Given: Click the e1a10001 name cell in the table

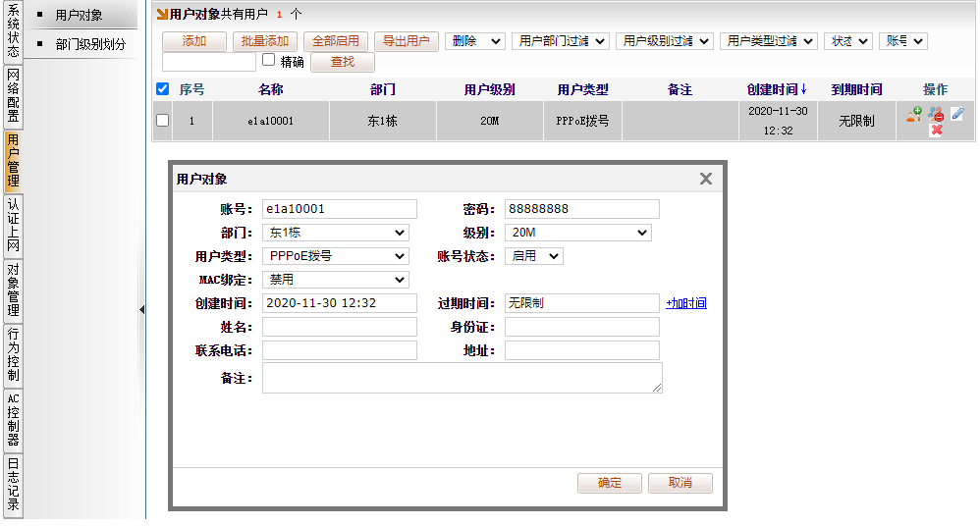Looking at the screenshot, I should tap(271, 121).
